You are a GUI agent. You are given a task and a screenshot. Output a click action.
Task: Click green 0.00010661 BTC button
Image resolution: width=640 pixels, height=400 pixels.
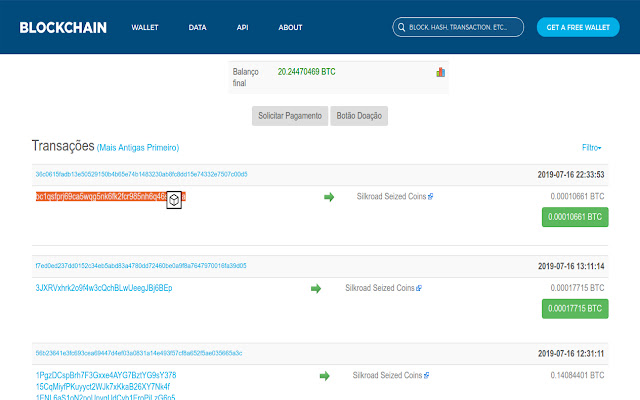coord(575,217)
